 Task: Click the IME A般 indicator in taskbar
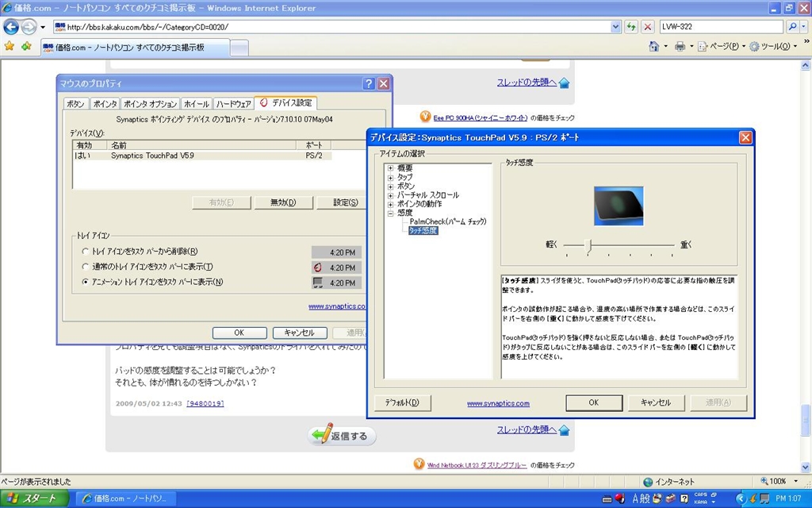pos(641,498)
